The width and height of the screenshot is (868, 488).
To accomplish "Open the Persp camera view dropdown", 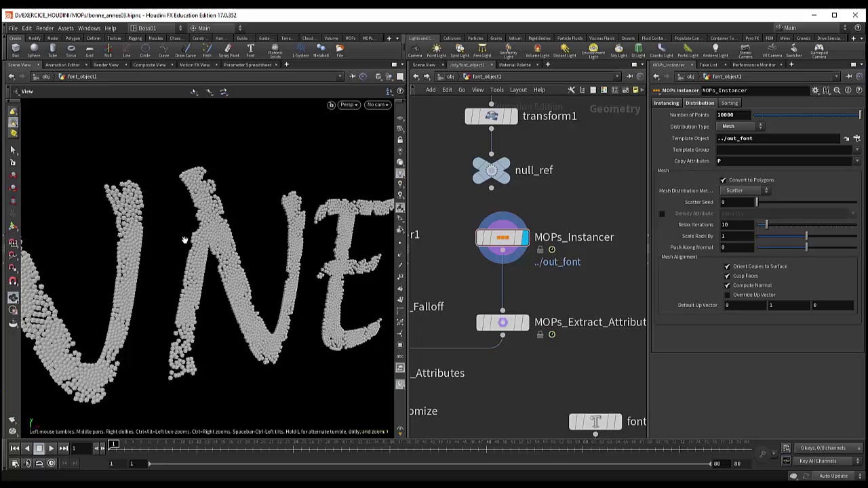I will [349, 105].
